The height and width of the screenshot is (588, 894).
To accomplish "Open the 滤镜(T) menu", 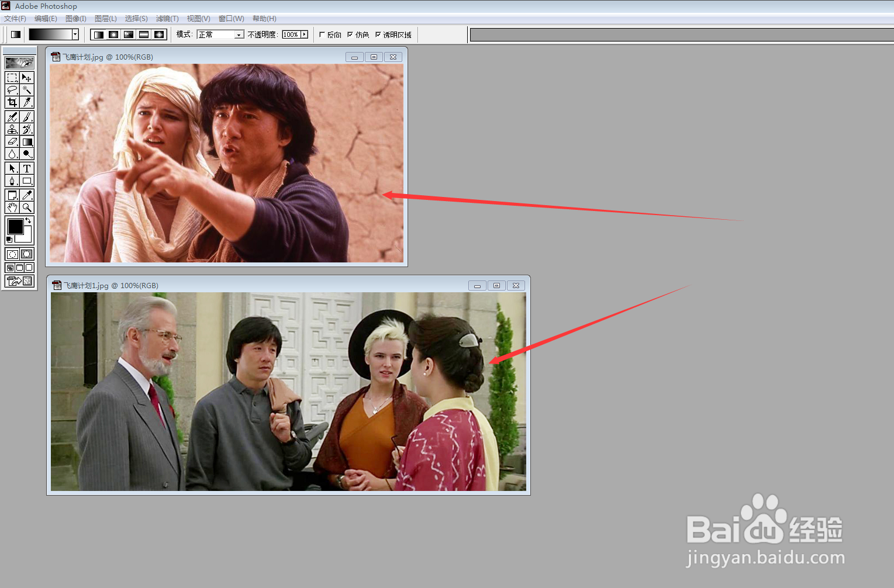I will click(167, 19).
